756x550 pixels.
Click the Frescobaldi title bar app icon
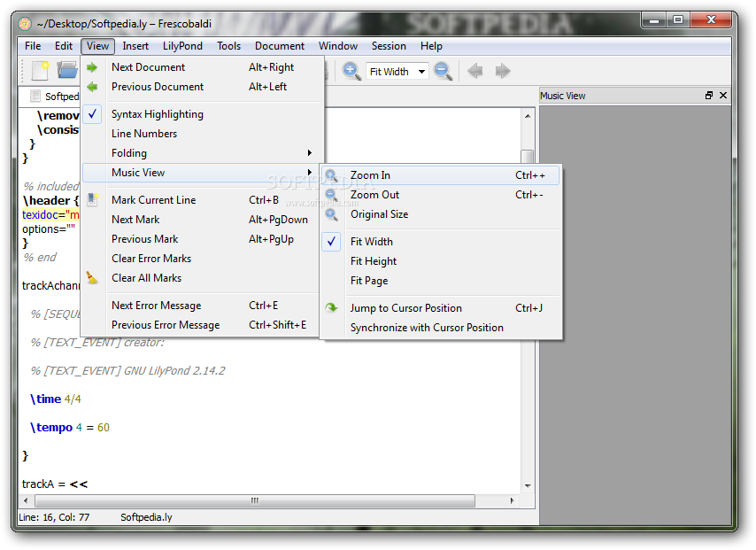(x=25, y=24)
